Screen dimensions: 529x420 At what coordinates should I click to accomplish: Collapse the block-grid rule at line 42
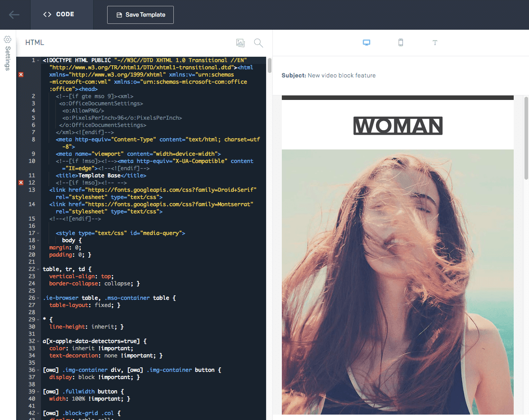(x=38, y=413)
